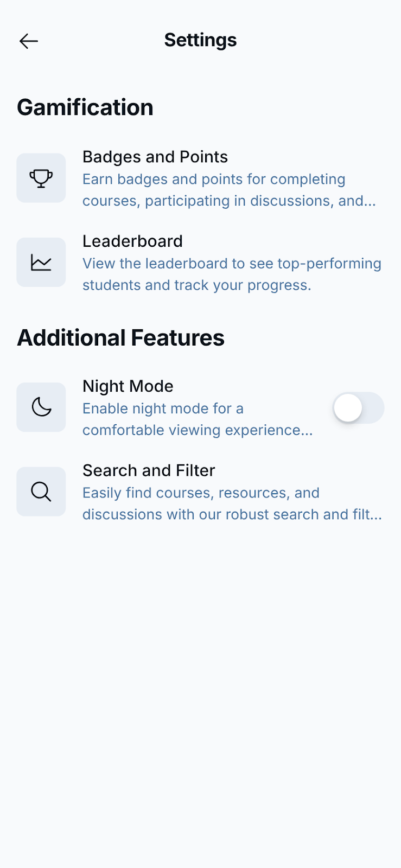Click the white knob of Night Mode switch
The height and width of the screenshot is (868, 401).
coord(348,408)
